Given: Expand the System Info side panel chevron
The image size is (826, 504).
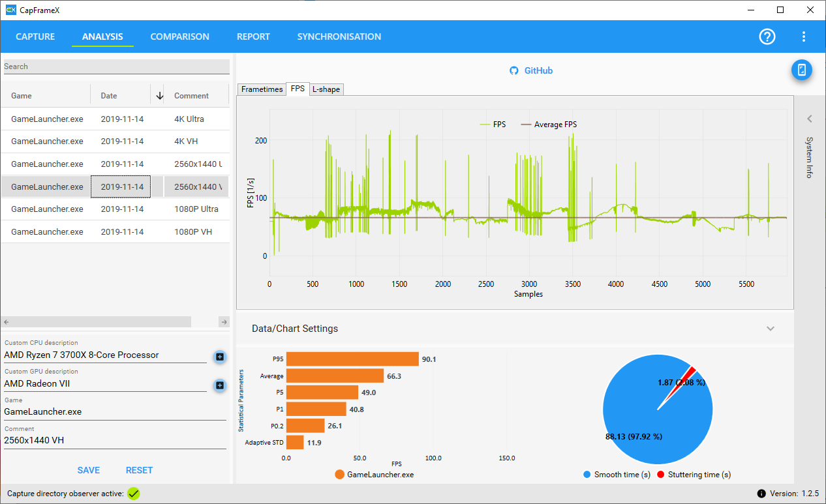Looking at the screenshot, I should point(810,119).
